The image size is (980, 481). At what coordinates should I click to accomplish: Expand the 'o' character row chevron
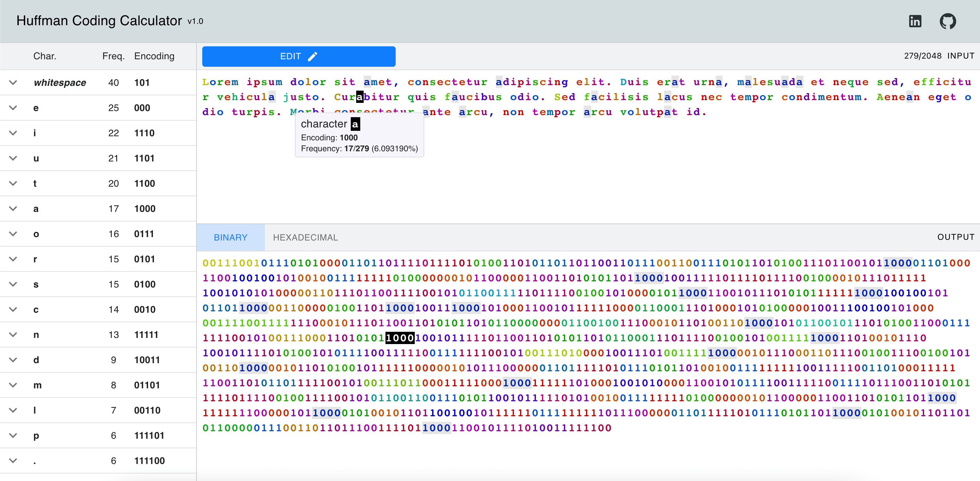tap(13, 234)
